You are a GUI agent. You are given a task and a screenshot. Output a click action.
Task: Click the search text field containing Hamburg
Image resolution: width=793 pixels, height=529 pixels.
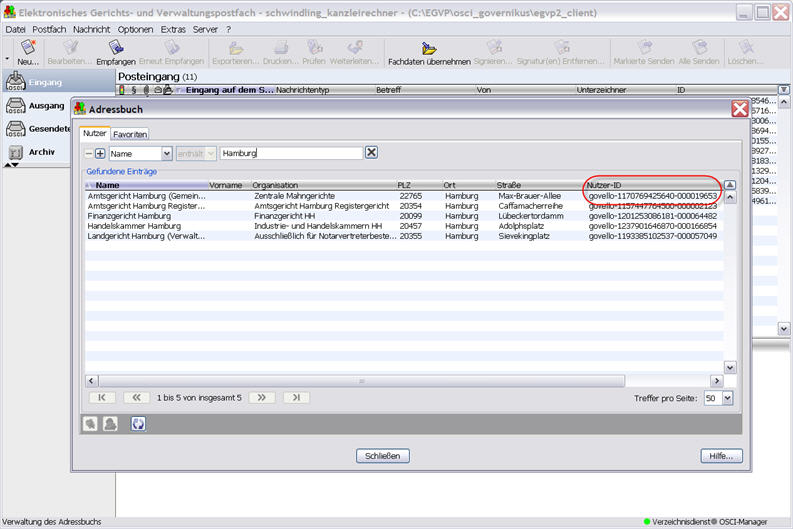click(x=290, y=153)
